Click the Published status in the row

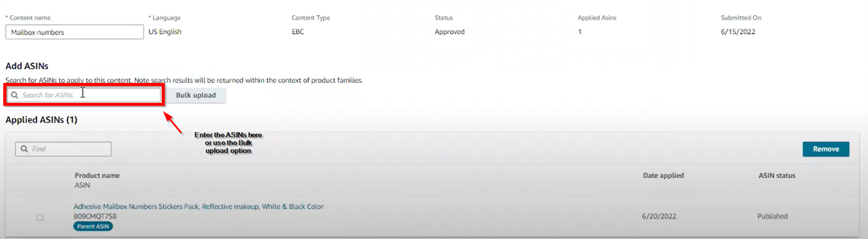(x=773, y=216)
